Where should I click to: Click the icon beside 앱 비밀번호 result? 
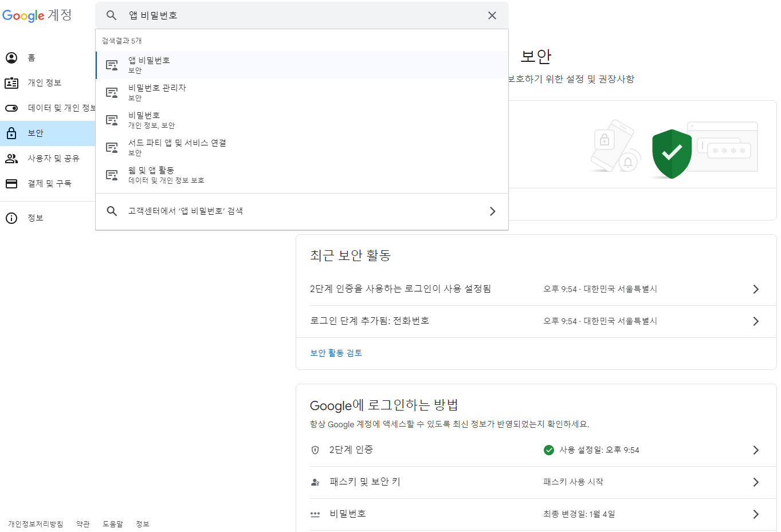pos(112,65)
